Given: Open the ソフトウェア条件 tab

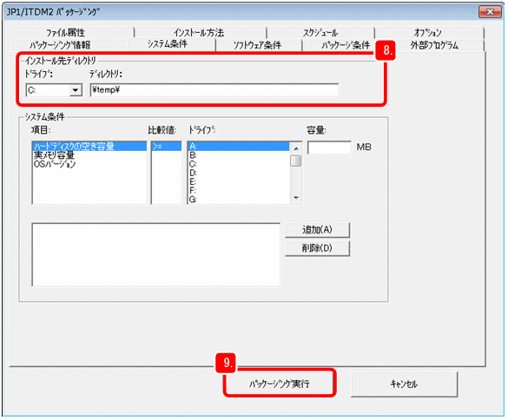Looking at the screenshot, I should 258,45.
